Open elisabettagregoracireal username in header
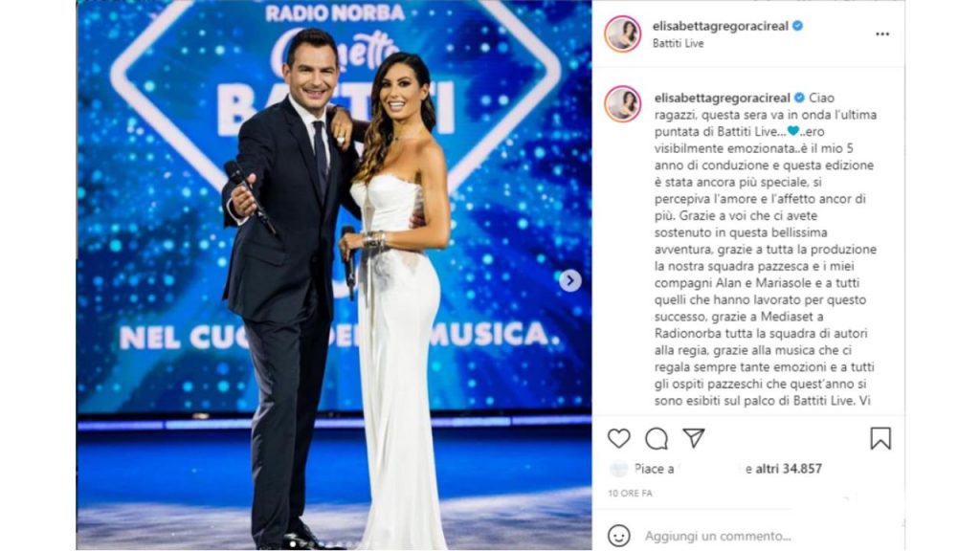The image size is (980, 551). coord(720,26)
